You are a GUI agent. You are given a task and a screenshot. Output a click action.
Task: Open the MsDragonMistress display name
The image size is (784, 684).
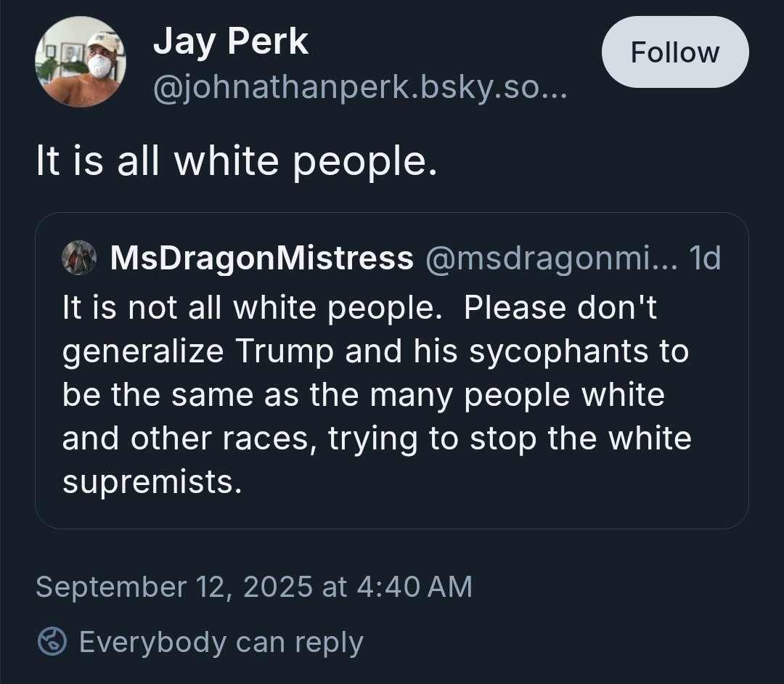tap(261, 258)
